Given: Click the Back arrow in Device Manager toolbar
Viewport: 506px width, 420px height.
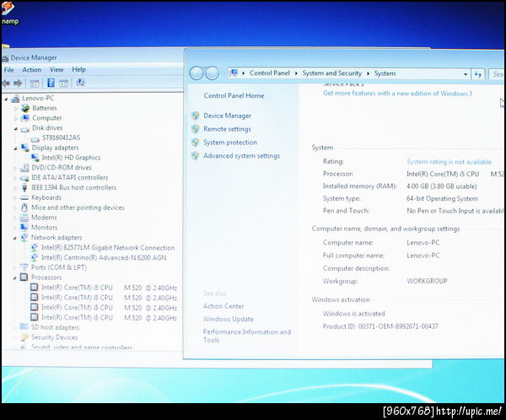Looking at the screenshot, I should (6, 83).
